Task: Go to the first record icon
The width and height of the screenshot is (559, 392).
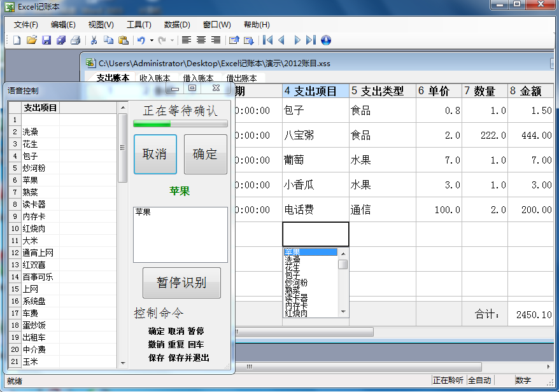Action: [267, 40]
